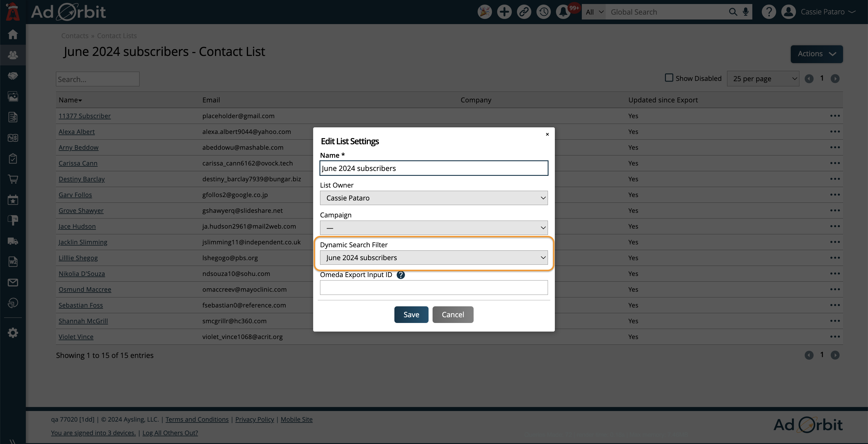
Task: Open the Campaign dropdown
Action: click(434, 227)
